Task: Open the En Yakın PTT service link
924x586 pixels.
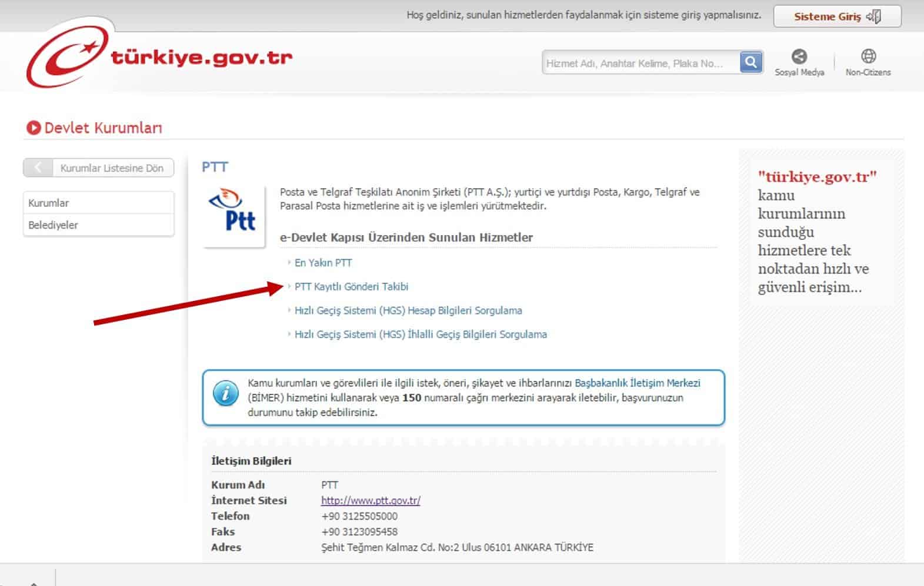Action: pos(323,263)
